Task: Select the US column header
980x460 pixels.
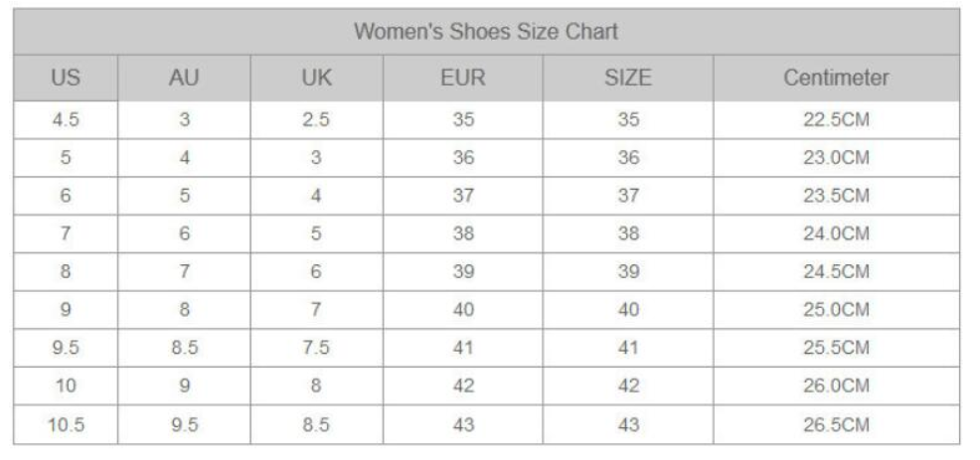Action: point(66,77)
